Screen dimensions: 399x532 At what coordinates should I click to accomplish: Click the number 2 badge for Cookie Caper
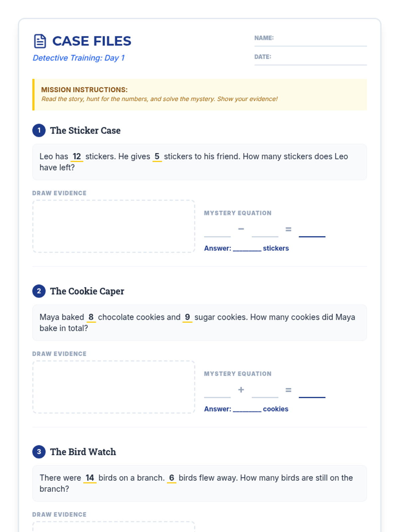tap(39, 291)
